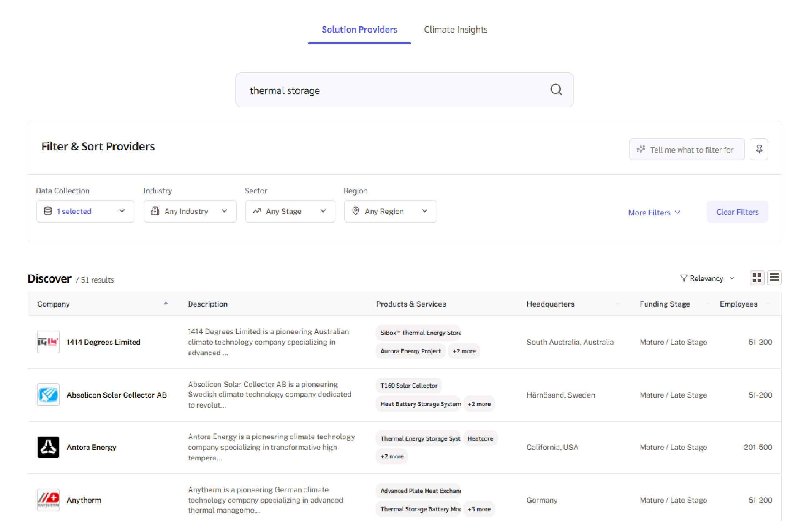This screenshot has width=812, height=521.
Task: Open the Any Stage sector dropdown
Action: pyautogui.click(x=290, y=211)
